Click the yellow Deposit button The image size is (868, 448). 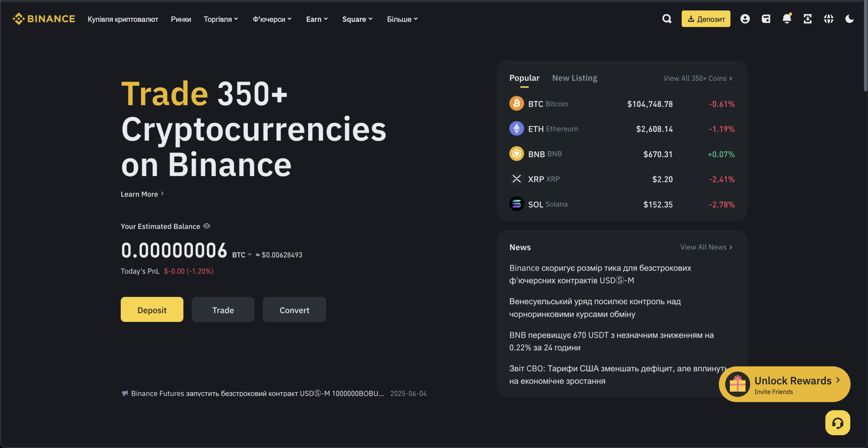(152, 310)
